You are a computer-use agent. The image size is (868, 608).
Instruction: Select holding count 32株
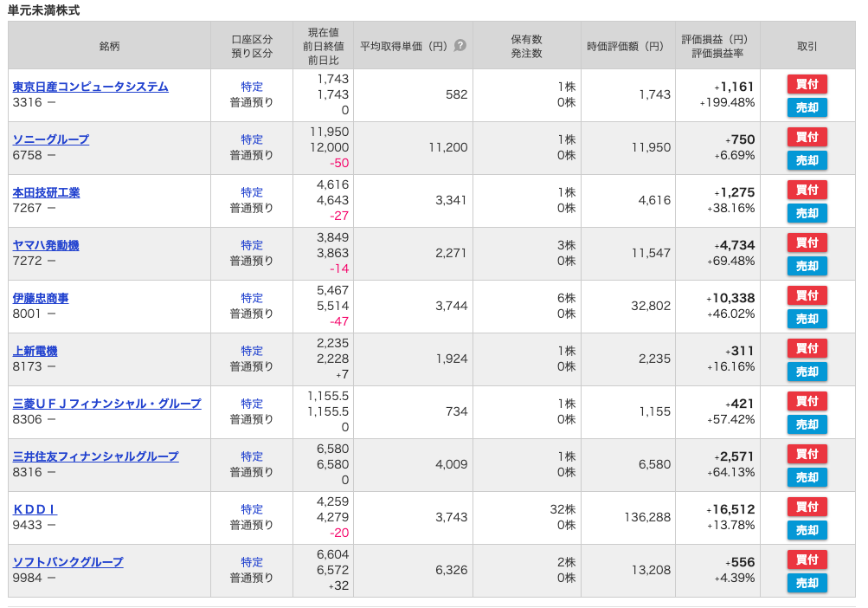coord(563,508)
